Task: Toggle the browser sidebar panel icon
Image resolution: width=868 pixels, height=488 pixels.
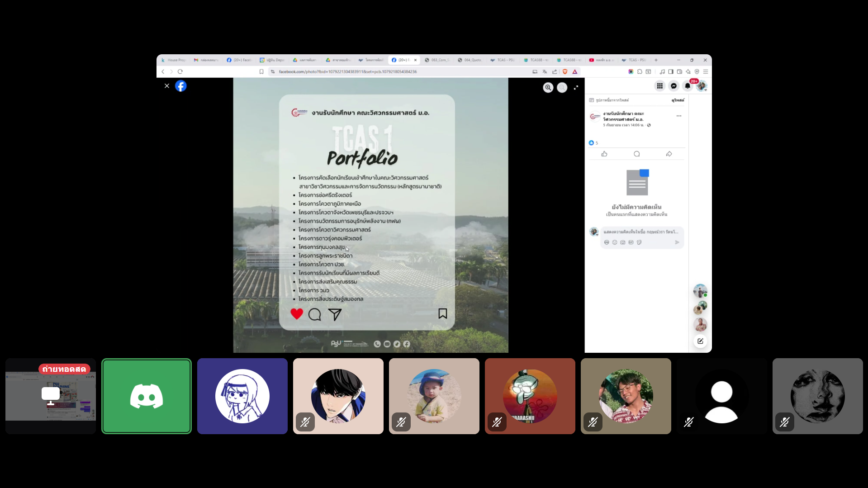Action: [x=671, y=71]
